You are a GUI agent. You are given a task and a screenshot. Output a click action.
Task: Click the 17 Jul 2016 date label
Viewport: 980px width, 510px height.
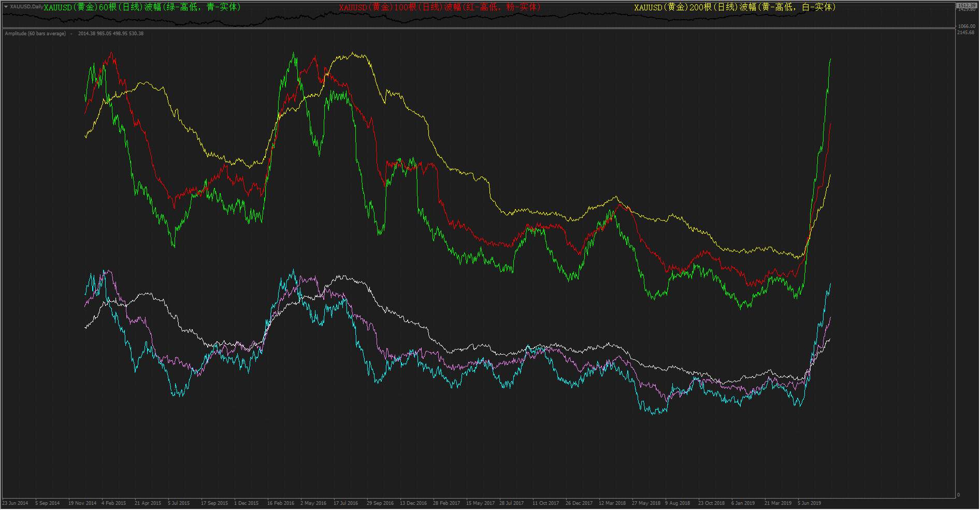(346, 503)
